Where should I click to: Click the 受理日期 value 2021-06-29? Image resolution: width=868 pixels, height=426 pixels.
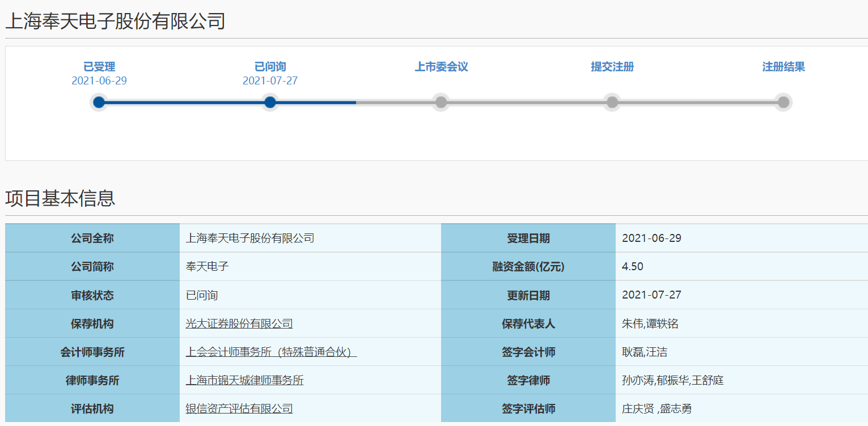pyautogui.click(x=651, y=238)
